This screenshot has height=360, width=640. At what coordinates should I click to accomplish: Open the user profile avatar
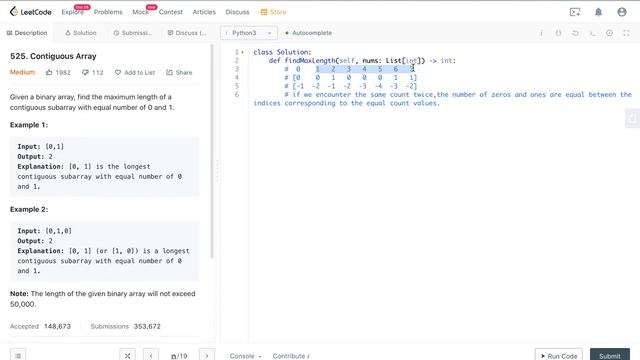[x=622, y=12]
